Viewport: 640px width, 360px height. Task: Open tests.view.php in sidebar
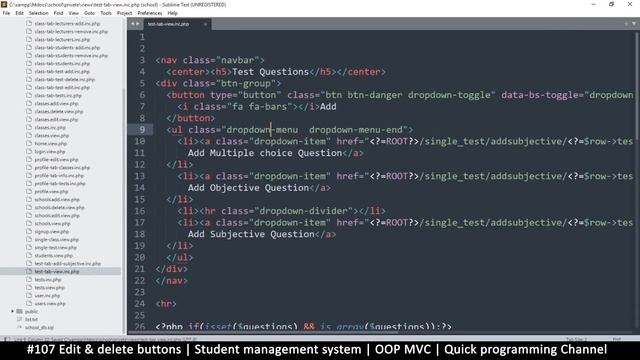coord(49,288)
